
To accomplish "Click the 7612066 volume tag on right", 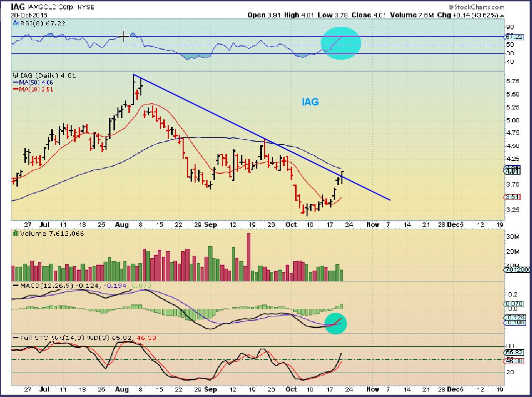I will pyautogui.click(x=517, y=270).
